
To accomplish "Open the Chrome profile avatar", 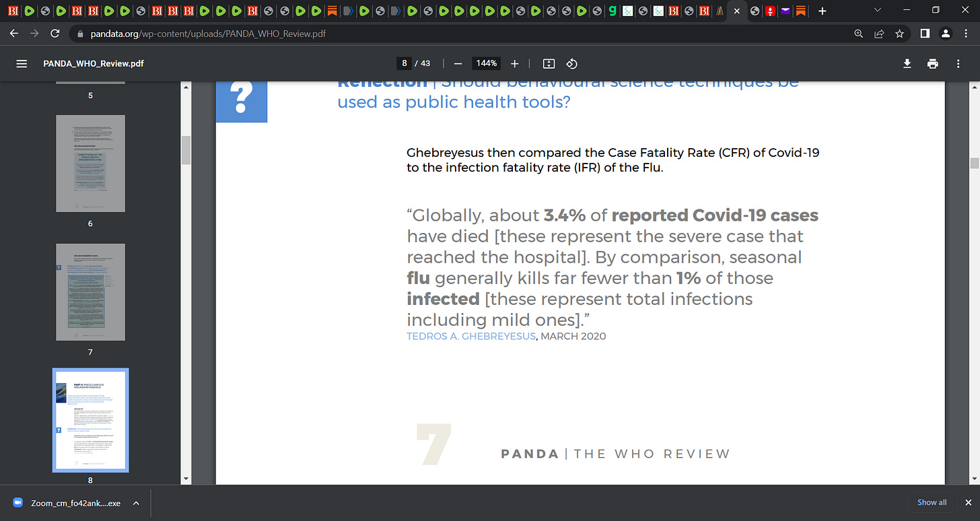I will tap(946, 33).
